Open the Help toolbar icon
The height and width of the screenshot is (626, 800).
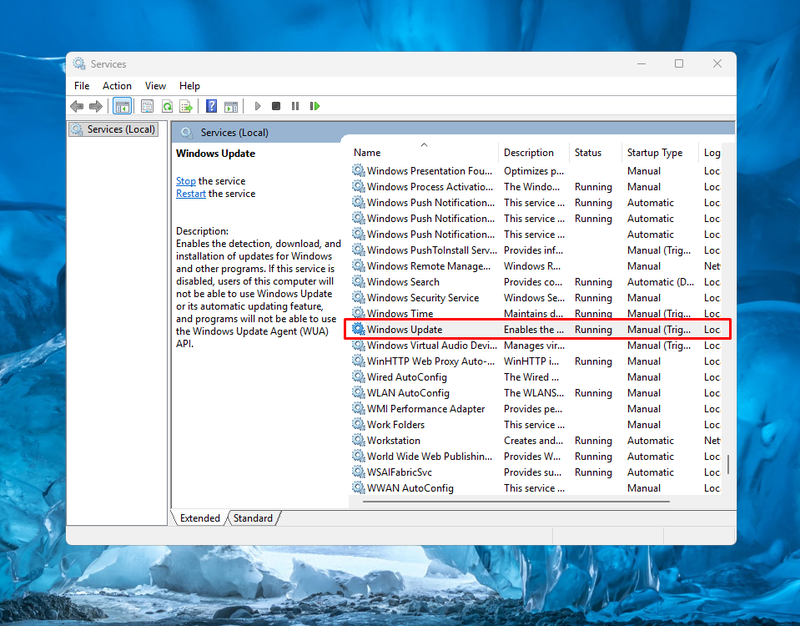211,106
